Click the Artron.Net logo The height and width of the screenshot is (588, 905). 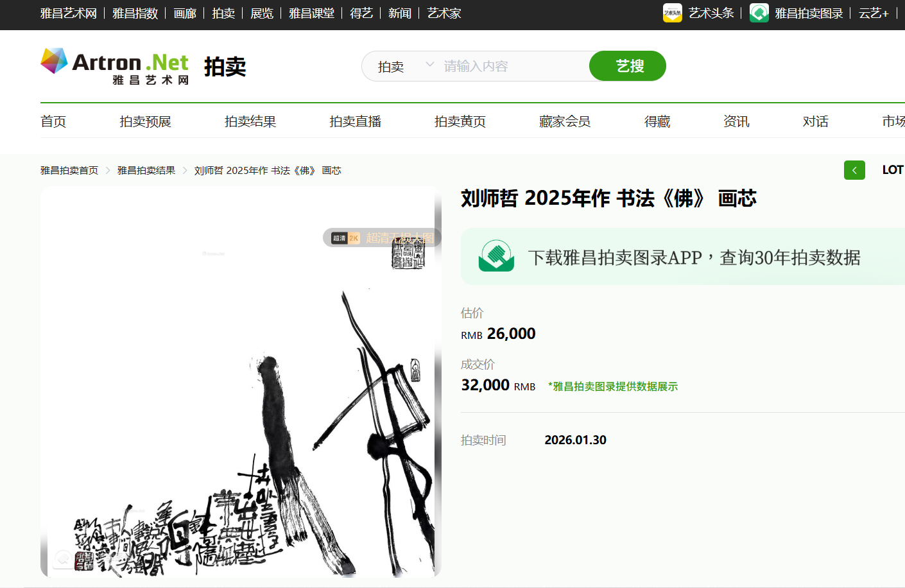tap(115, 66)
